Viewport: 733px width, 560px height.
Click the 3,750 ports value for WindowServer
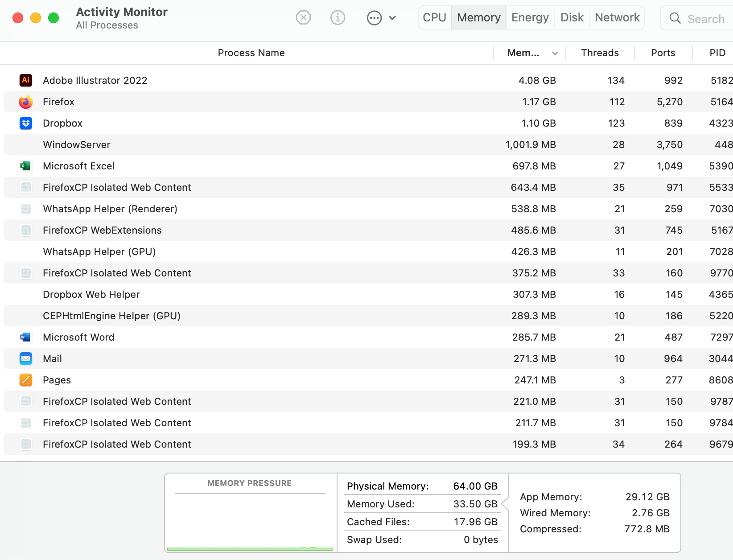coord(670,144)
